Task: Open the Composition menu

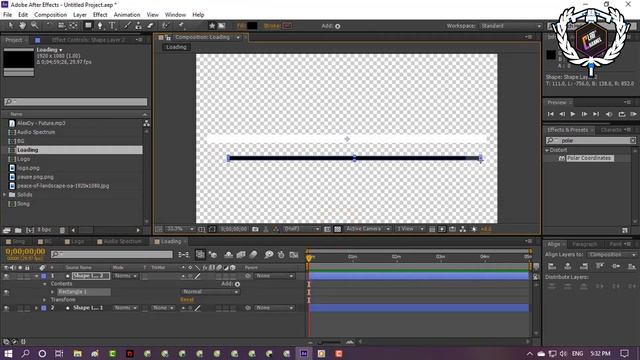Action: coord(50,15)
